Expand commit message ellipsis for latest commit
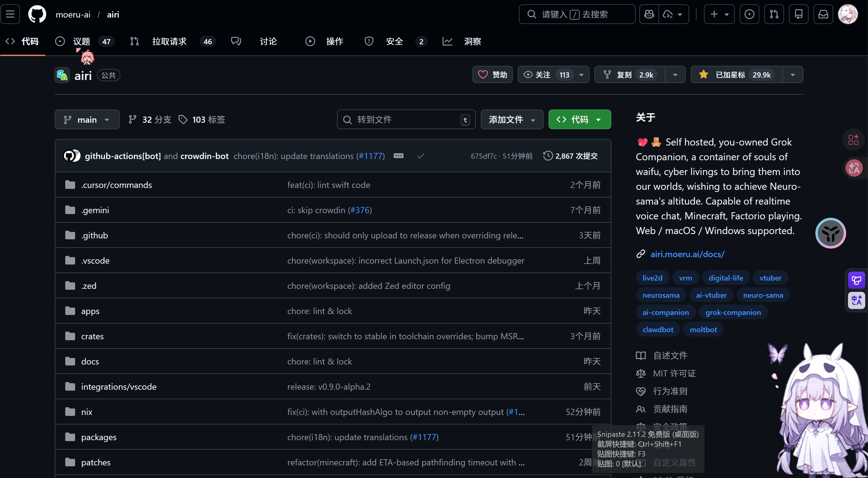Viewport: 868px width, 478px height. pos(398,156)
